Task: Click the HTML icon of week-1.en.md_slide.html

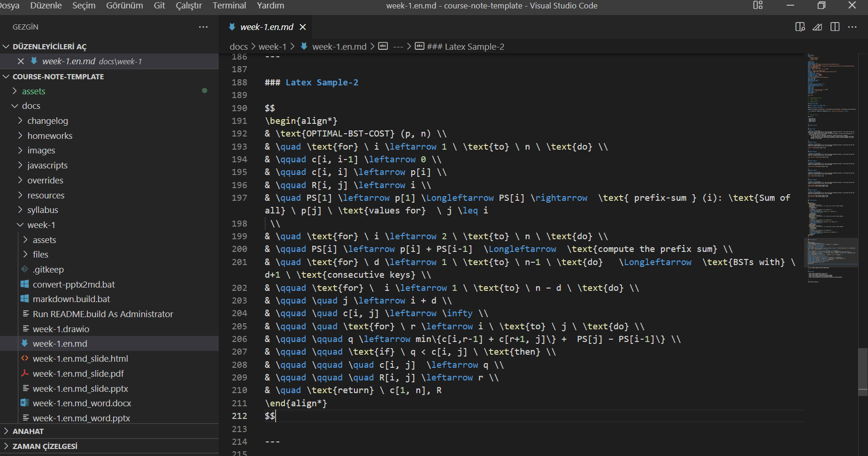Action: 25,358
